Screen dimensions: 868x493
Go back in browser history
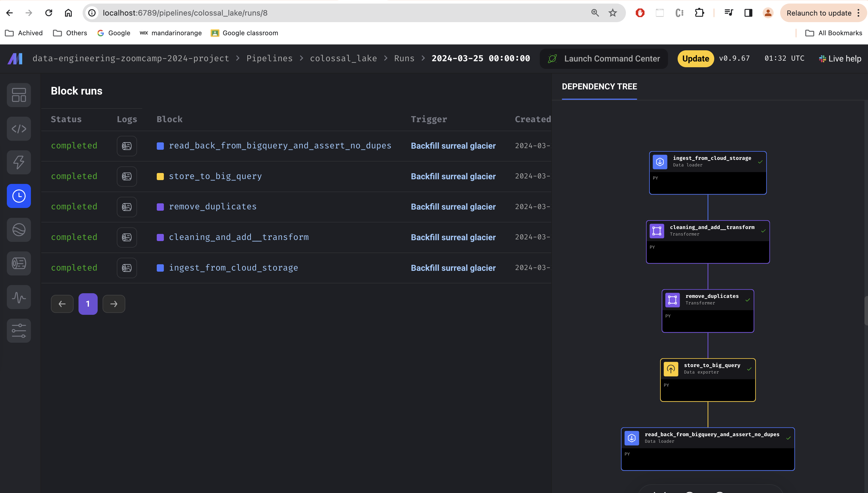(10, 13)
